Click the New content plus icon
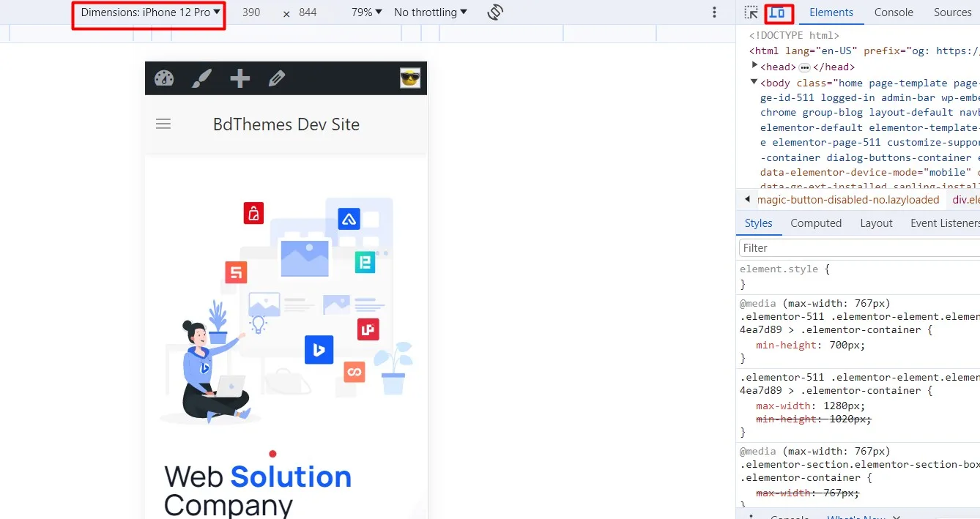The width and height of the screenshot is (980, 519). click(240, 78)
